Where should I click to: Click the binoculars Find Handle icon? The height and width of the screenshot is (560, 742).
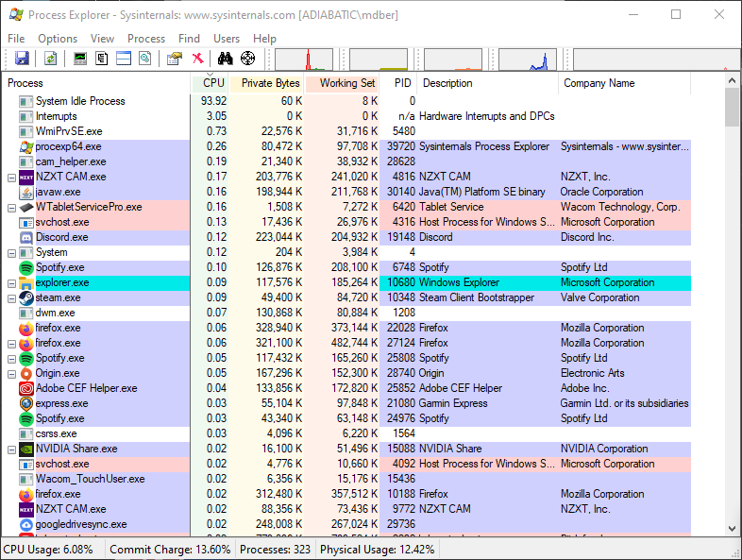226,59
